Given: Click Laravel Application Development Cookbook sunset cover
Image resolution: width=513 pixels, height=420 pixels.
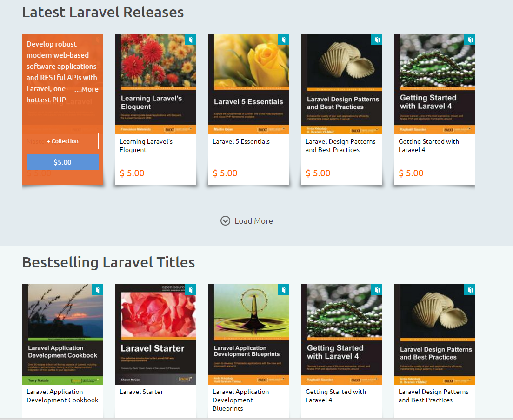Looking at the screenshot, I should (62, 334).
